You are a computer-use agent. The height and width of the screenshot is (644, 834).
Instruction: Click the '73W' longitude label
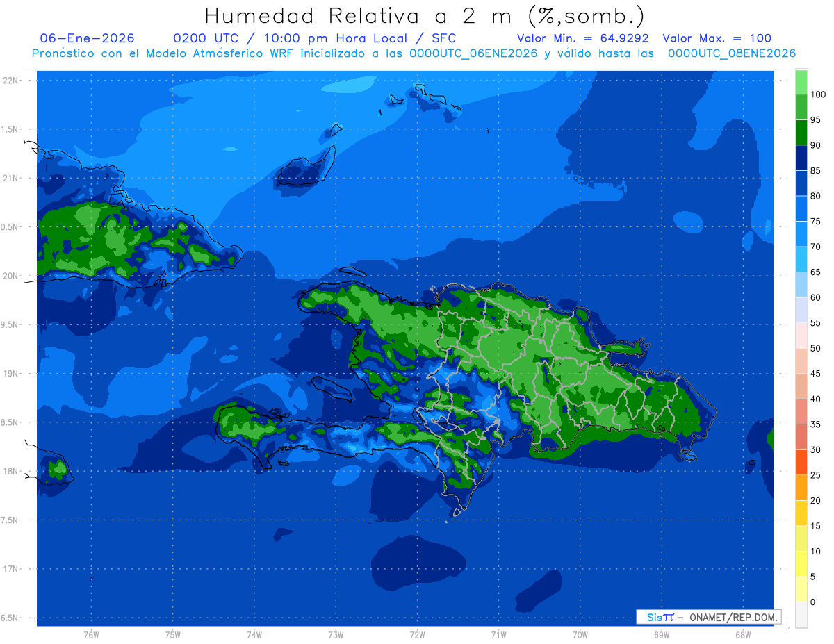pyautogui.click(x=336, y=635)
